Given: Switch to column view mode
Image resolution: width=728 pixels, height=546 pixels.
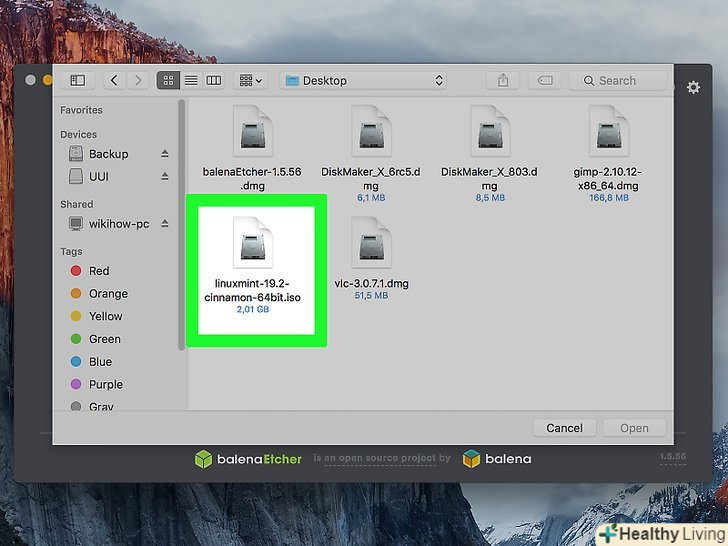Looking at the screenshot, I should coord(213,80).
